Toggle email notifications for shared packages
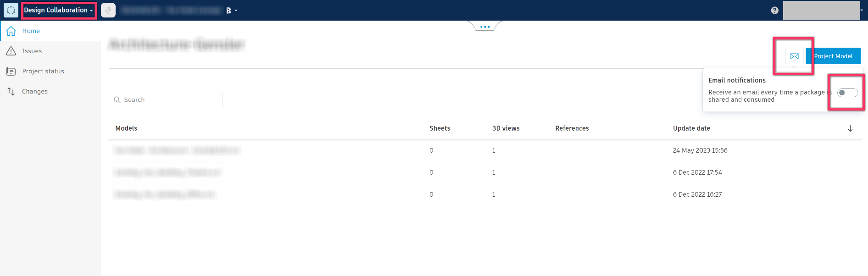 [x=847, y=93]
